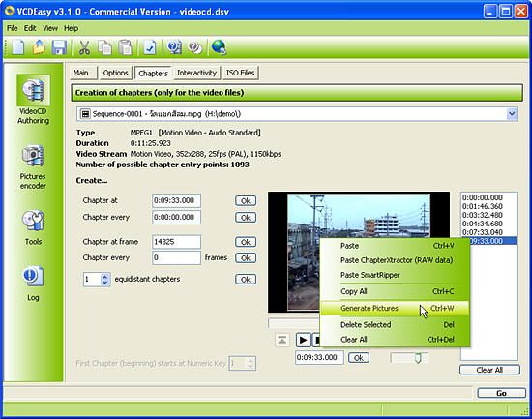Open VideoCD Authoring in sidebar
This screenshot has width=532, height=419.
click(x=33, y=101)
